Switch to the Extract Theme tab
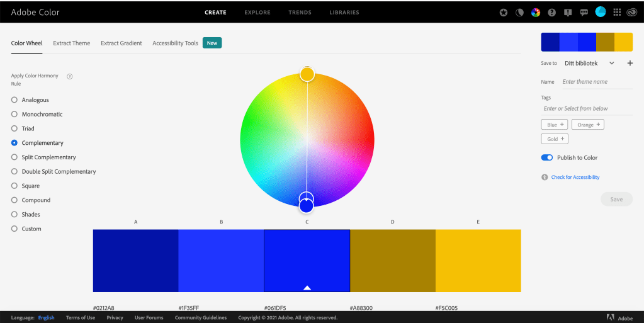The height and width of the screenshot is (323, 644). (71, 43)
